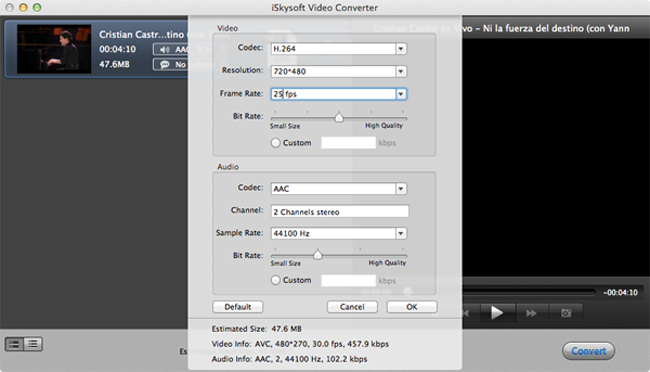Click the audio Bit Rate slider handle
Screen dimensions: 650x372
click(318, 255)
